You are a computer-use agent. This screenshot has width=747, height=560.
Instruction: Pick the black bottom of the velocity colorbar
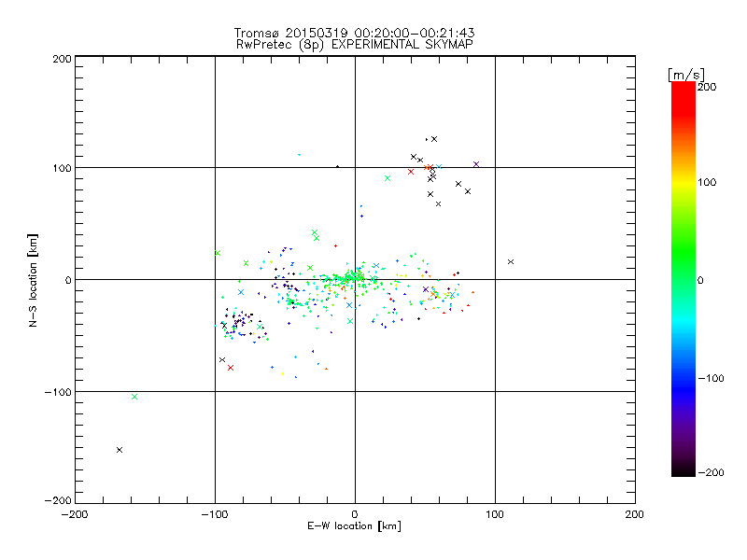pos(684,469)
